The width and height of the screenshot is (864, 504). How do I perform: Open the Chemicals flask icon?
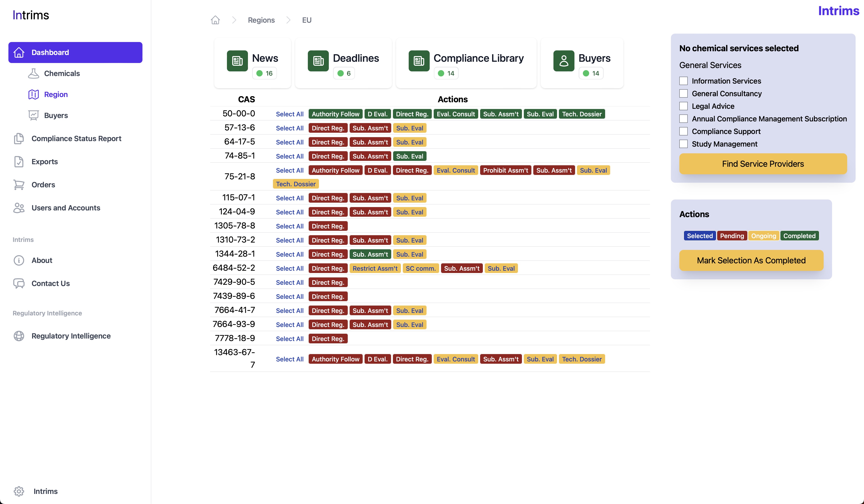pyautogui.click(x=33, y=73)
